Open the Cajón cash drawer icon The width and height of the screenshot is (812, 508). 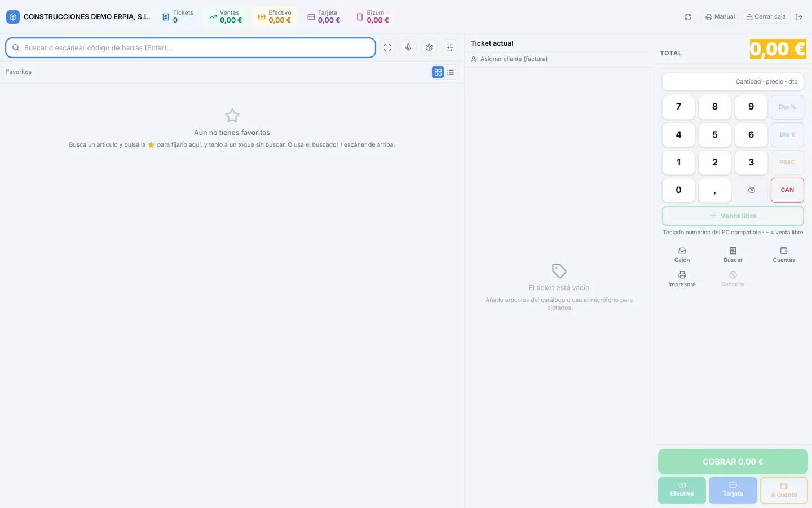click(x=682, y=255)
